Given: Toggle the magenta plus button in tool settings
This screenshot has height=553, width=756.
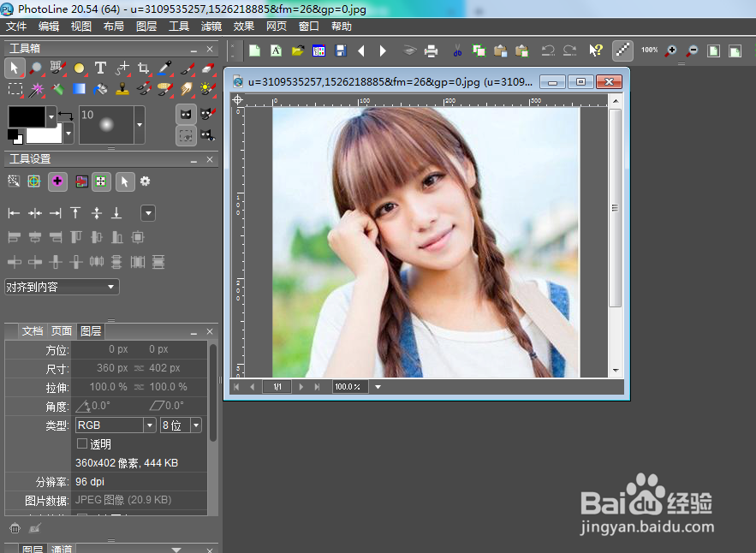Looking at the screenshot, I should tap(57, 181).
